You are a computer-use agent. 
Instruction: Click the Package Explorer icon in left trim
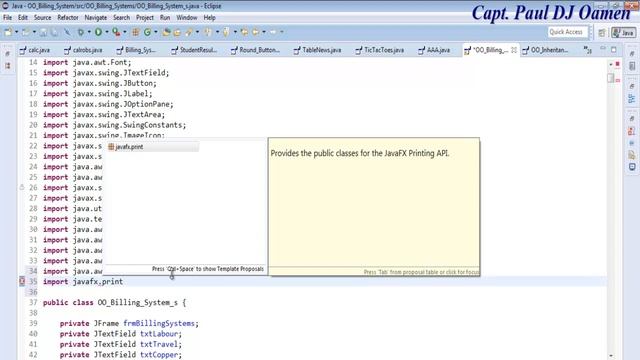[7, 66]
